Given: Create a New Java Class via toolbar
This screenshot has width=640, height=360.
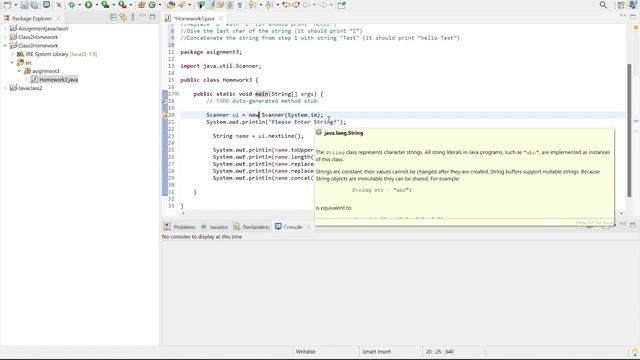Looking at the screenshot, I should [x=152, y=5].
